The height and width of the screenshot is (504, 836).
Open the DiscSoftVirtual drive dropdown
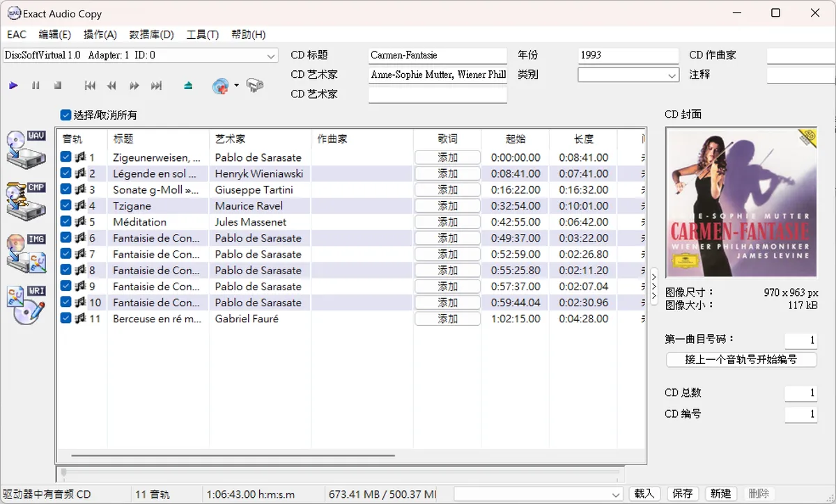[271, 55]
